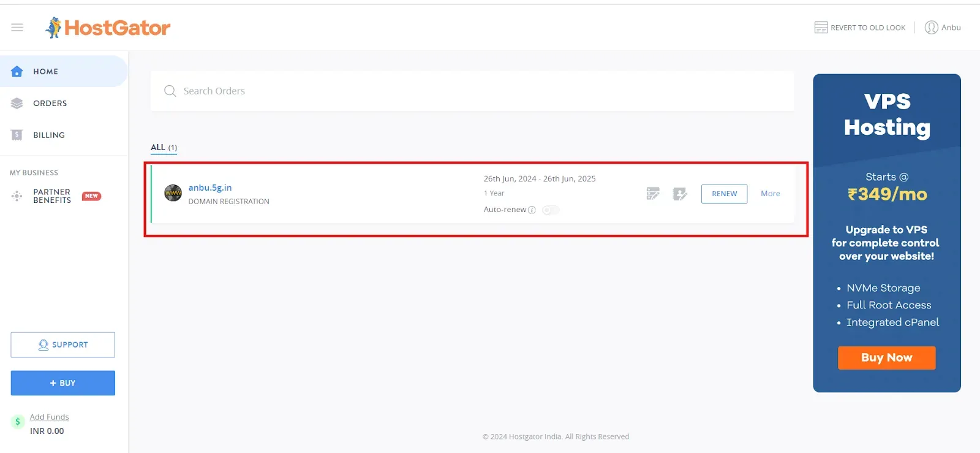Select the ALL (1) orders tab

tap(164, 148)
